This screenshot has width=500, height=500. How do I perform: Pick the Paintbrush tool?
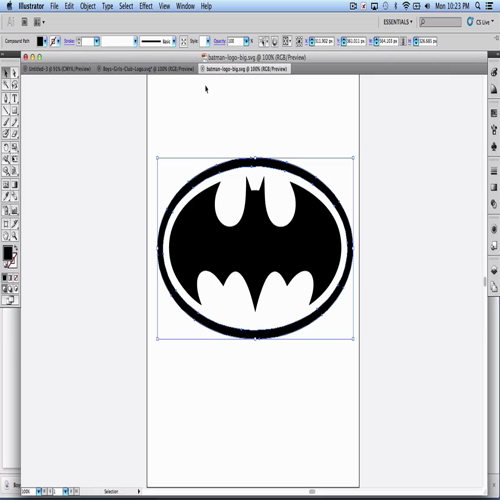pos(6,122)
